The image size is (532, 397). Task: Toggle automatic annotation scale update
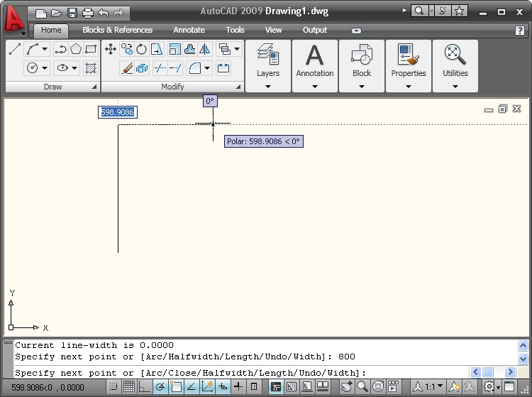tap(470, 386)
